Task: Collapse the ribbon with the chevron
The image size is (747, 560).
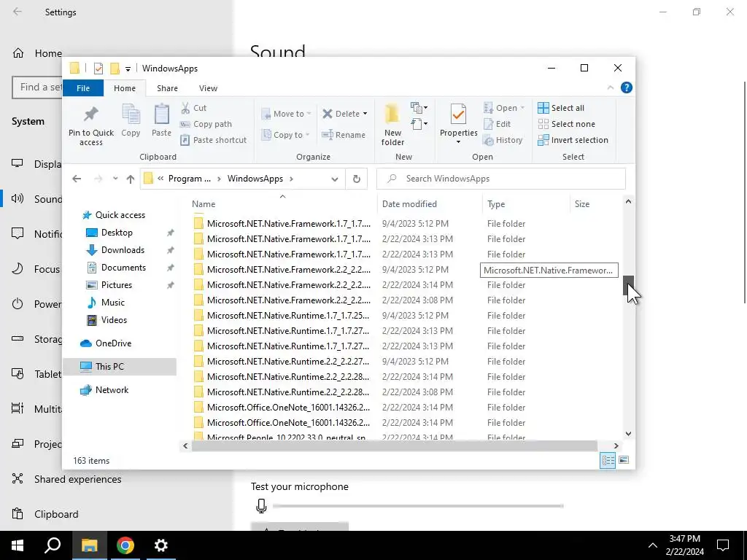Action: coord(611,87)
